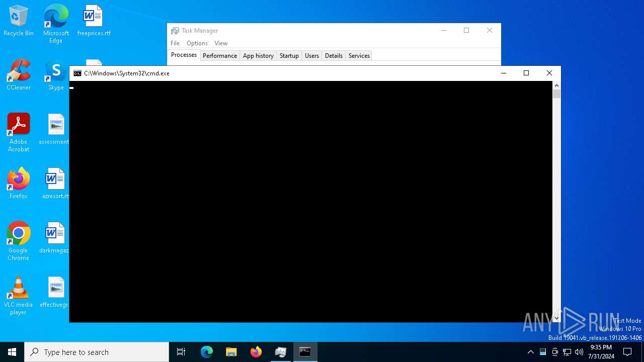
Task: Open the notification center icon
Action: click(x=627, y=352)
